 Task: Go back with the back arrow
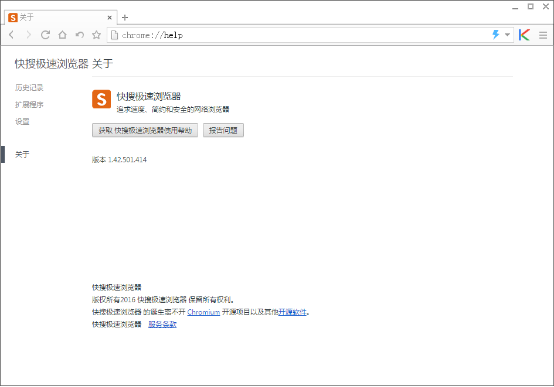11,35
